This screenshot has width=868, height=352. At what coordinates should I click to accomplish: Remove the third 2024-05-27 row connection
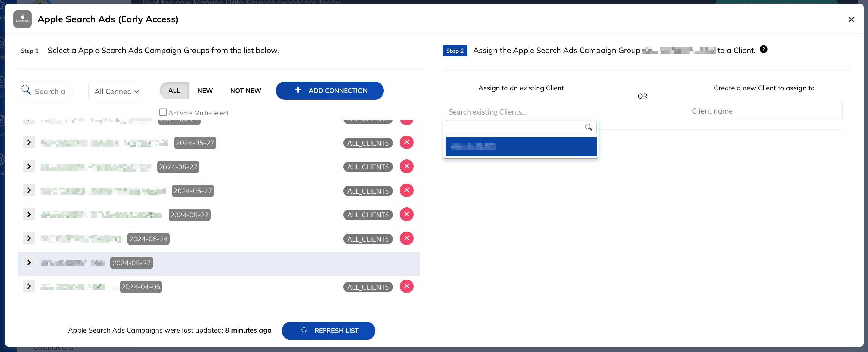tap(406, 190)
